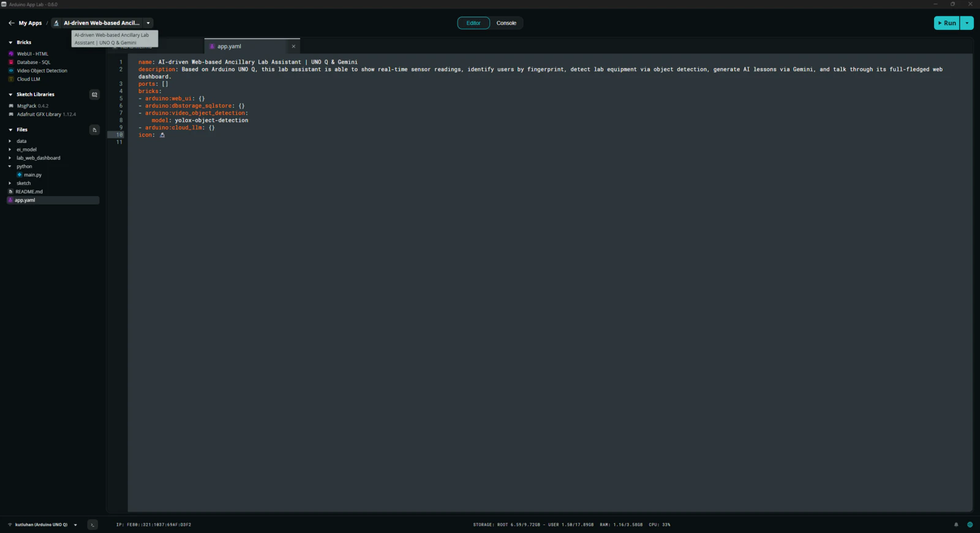Open README.md in file tree
Viewport: 980px width, 533px height.
tap(29, 192)
